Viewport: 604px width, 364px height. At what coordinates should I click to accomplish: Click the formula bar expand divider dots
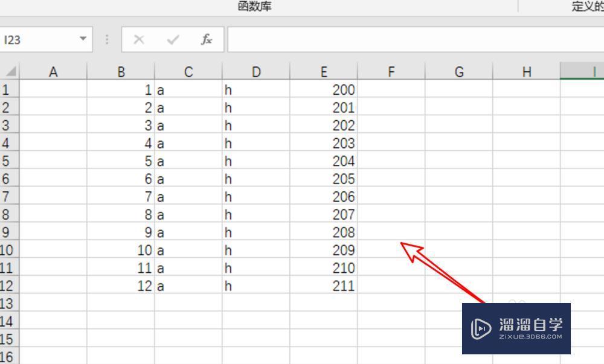[106, 40]
